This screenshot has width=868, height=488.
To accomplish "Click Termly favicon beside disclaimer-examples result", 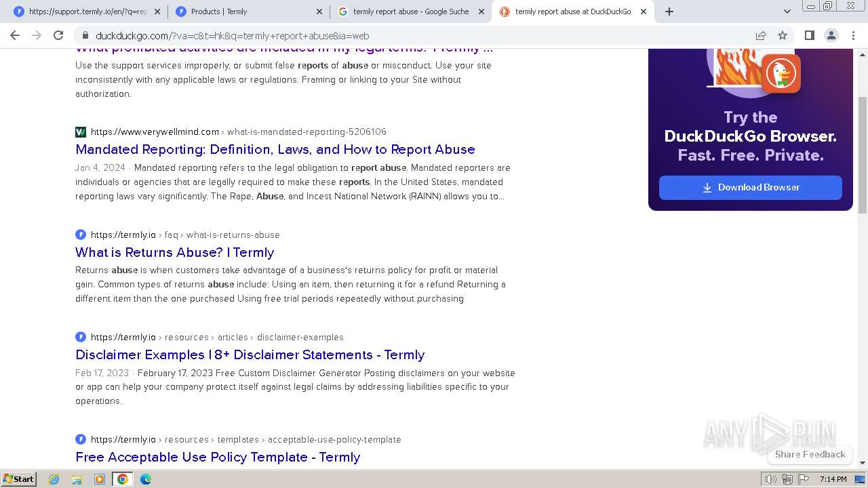I will [81, 337].
